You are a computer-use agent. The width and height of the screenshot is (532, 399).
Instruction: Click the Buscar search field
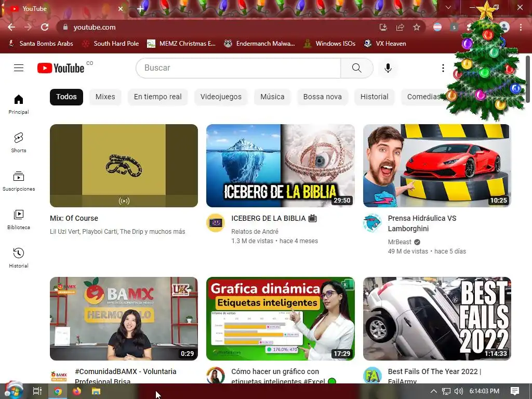click(x=238, y=68)
